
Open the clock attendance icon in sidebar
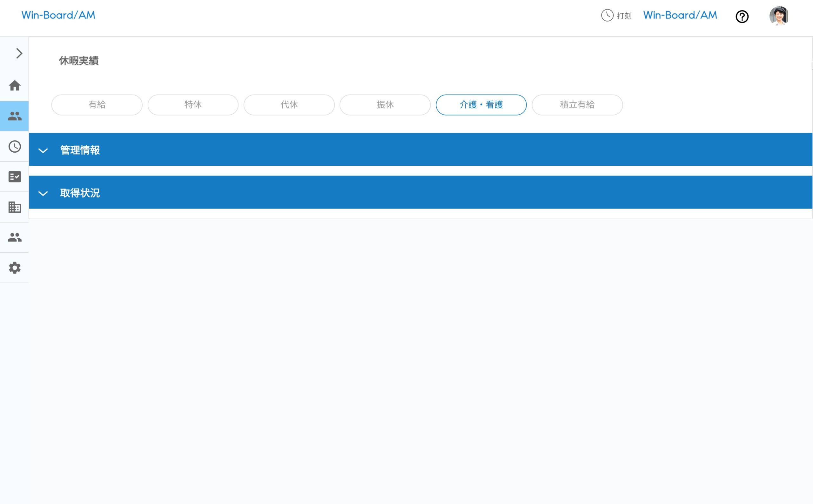14,146
